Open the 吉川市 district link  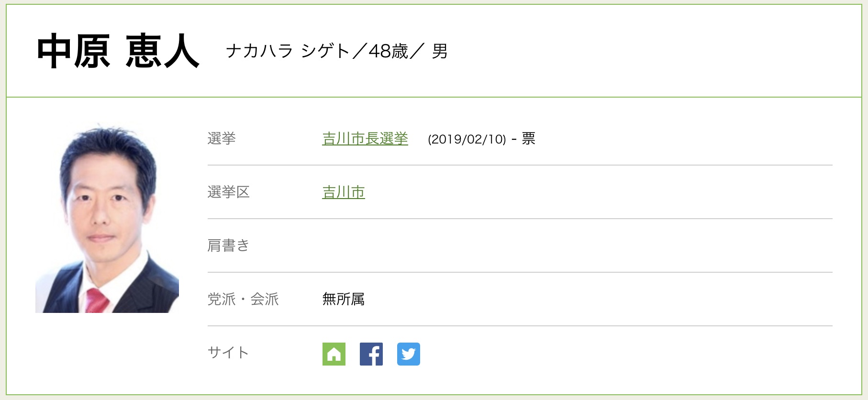click(x=344, y=192)
